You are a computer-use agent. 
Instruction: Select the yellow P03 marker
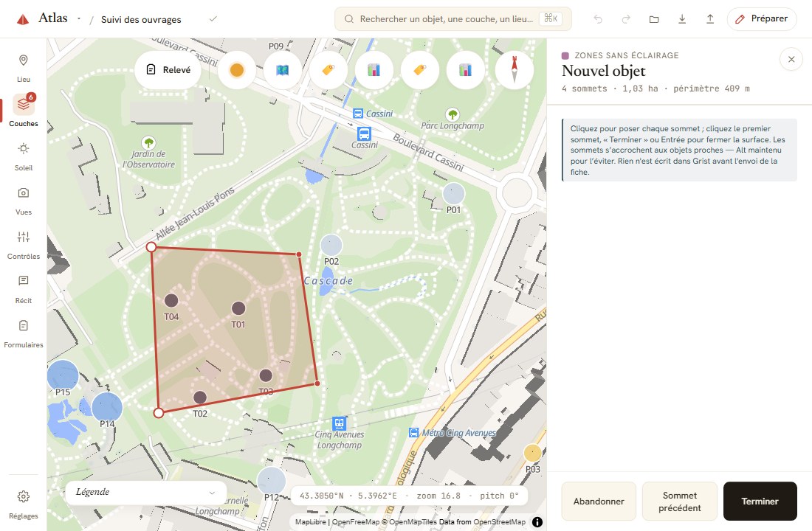tap(532, 454)
